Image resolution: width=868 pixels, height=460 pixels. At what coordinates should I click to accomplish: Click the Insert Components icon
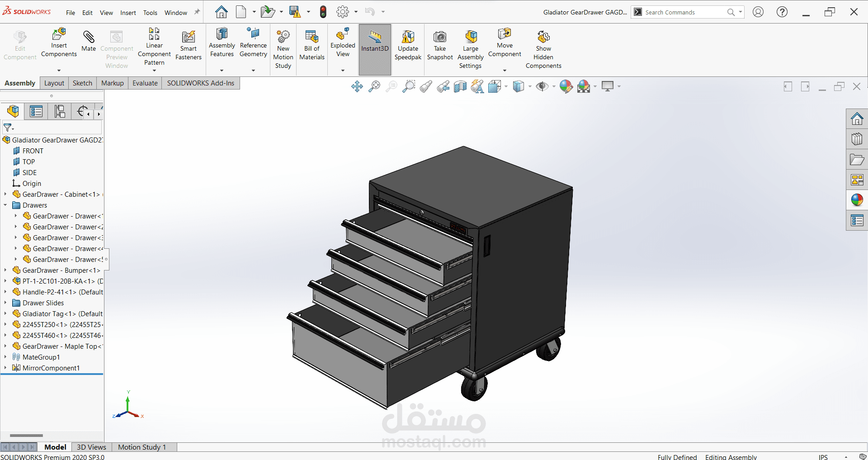click(x=59, y=43)
